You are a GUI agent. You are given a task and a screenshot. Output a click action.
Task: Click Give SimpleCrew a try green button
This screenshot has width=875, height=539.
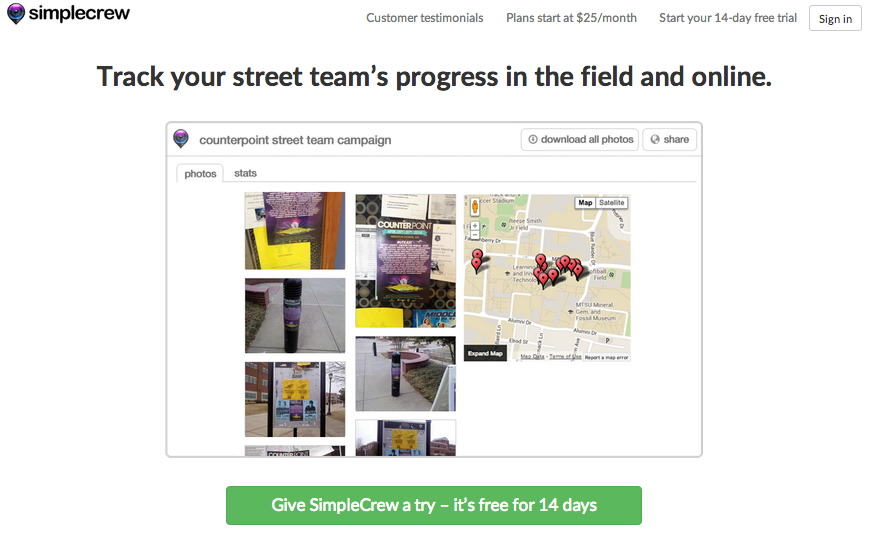[434, 505]
